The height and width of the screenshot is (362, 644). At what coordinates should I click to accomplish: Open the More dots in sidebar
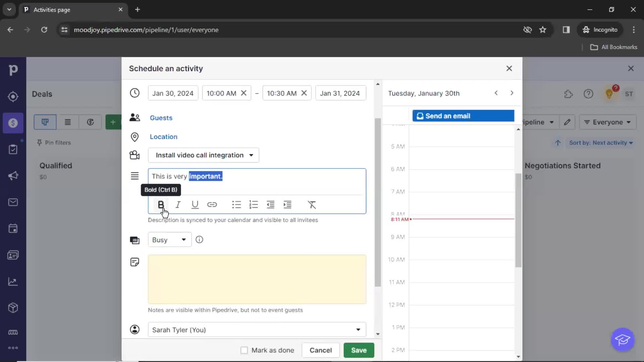pos(13,348)
